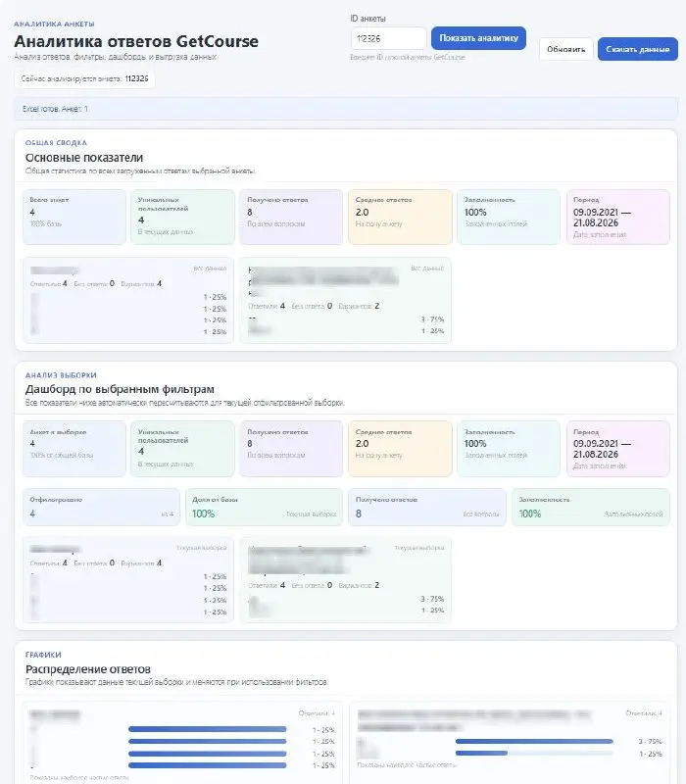
Task: Click the 'Анкет в выборке' card
Action: (74, 449)
